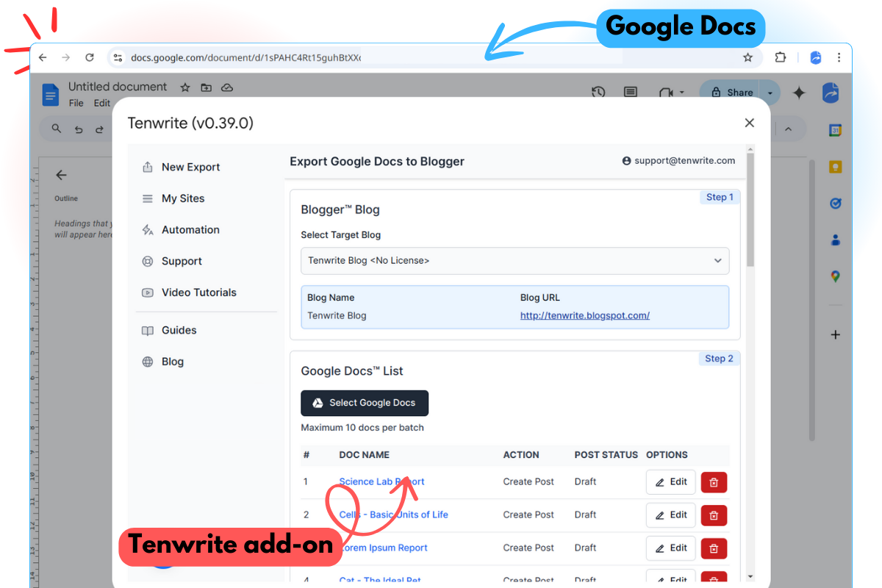Open the browser extensions puzzle icon
The image size is (882, 588).
point(781,57)
